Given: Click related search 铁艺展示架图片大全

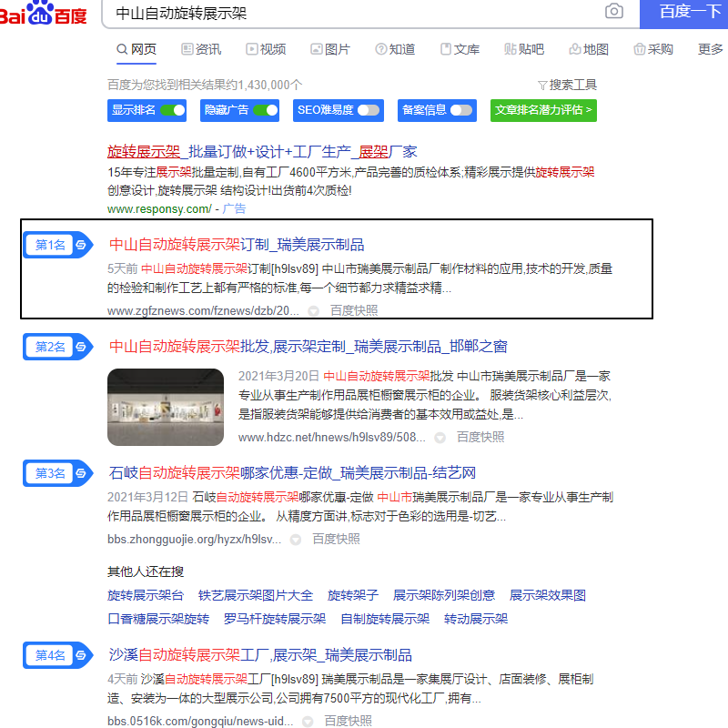Looking at the screenshot, I should pyautogui.click(x=256, y=595).
